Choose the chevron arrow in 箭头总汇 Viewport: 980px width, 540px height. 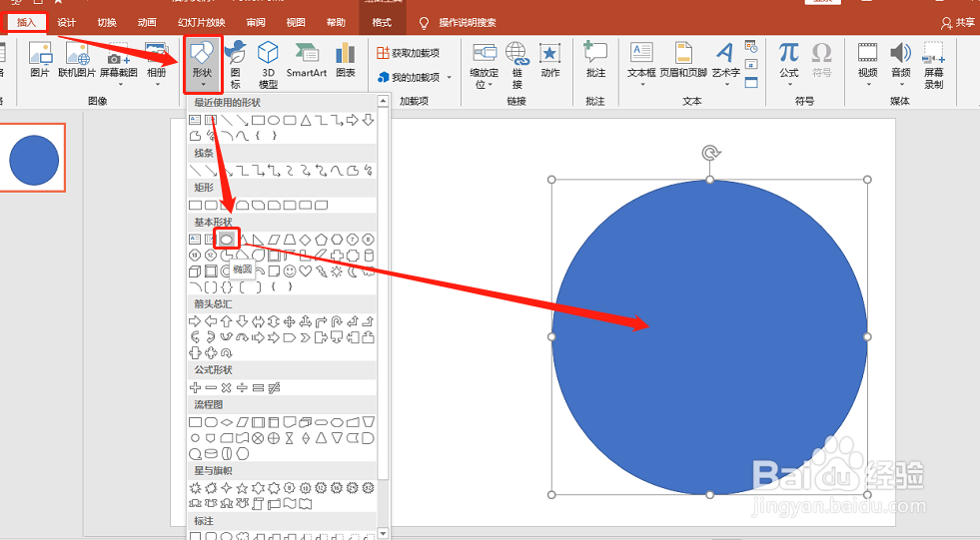(x=305, y=337)
